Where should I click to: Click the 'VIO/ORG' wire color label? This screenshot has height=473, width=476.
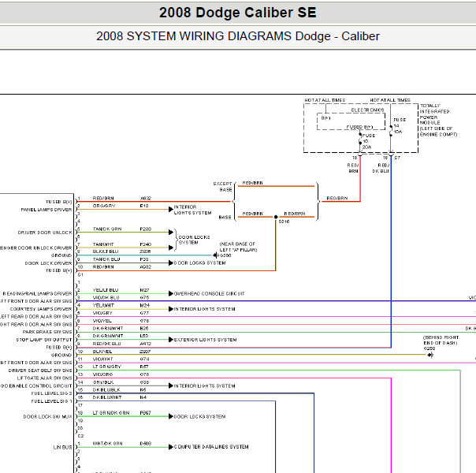(102, 374)
